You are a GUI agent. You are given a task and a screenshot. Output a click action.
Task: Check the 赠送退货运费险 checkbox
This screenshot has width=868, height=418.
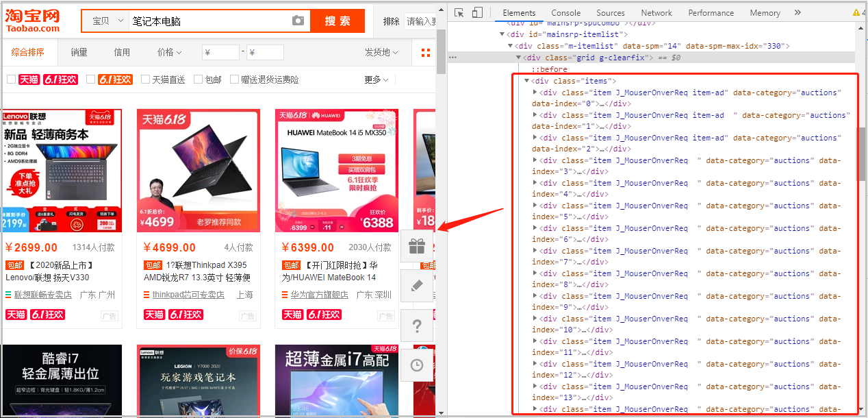235,79
